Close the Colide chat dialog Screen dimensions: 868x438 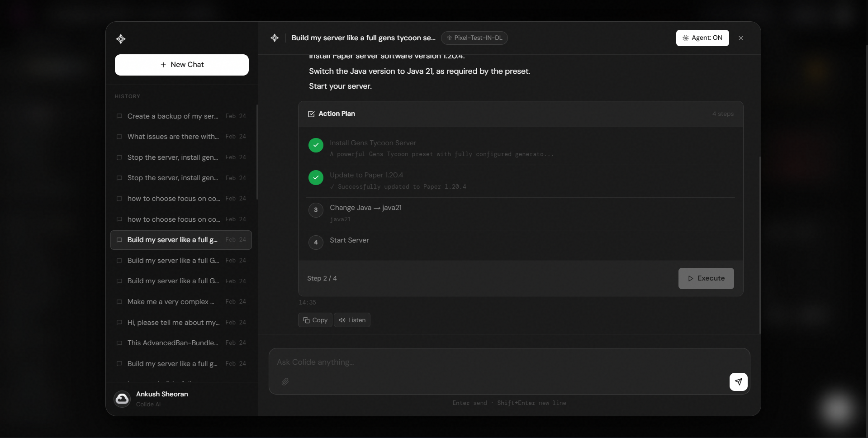tap(741, 38)
